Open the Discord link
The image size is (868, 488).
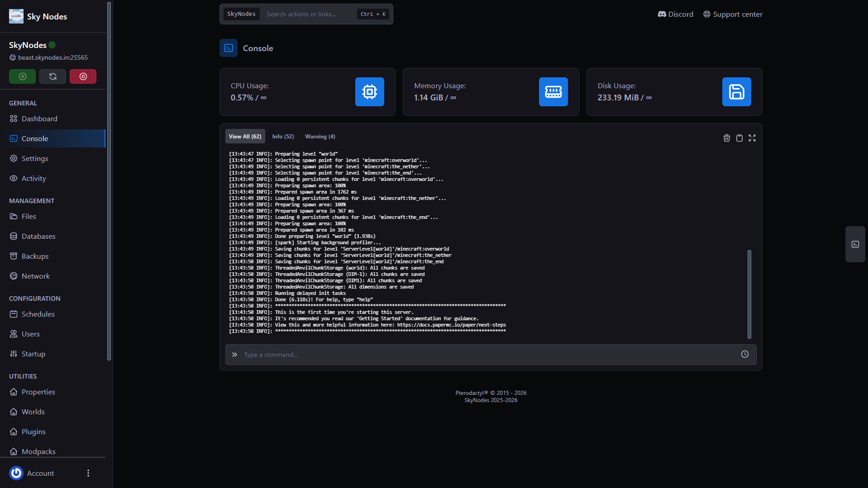click(675, 14)
